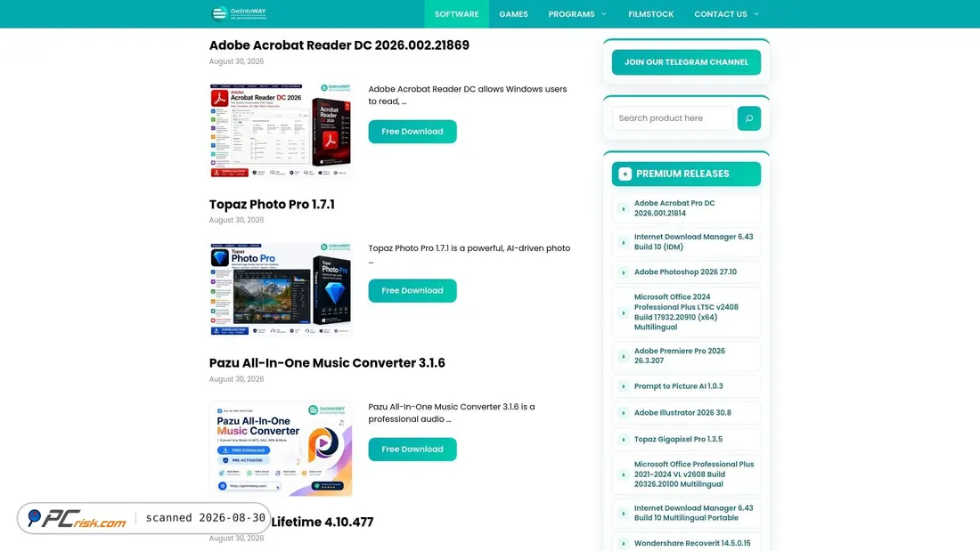Click chevron icon beside Adobe Illustrator 2026 30.8
980x551 pixels.
(x=623, y=413)
